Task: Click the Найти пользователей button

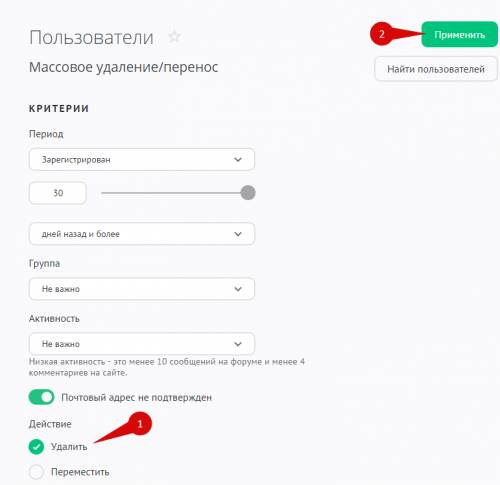Action: [436, 69]
